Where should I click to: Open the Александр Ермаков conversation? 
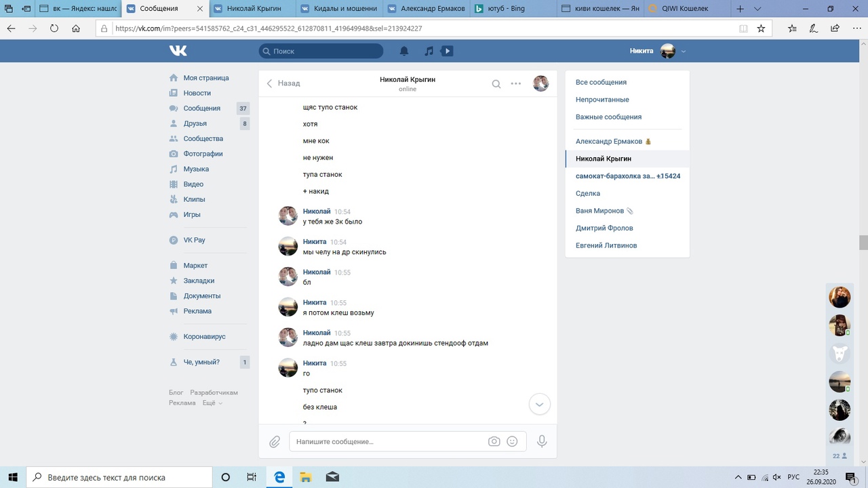(x=608, y=141)
